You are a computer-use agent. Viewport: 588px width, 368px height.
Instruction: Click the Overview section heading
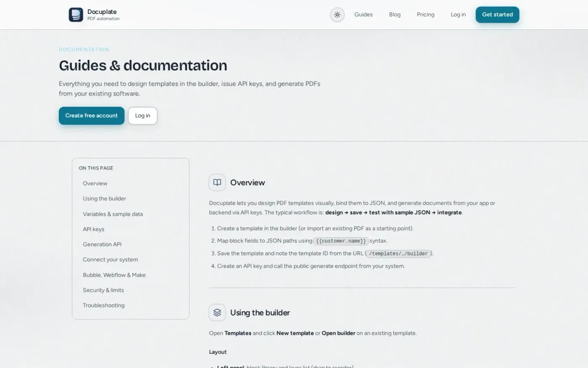click(247, 183)
